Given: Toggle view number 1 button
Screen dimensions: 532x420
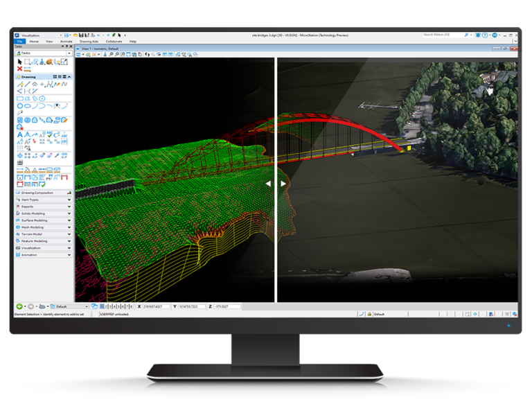Looking at the screenshot, I should [102, 306].
